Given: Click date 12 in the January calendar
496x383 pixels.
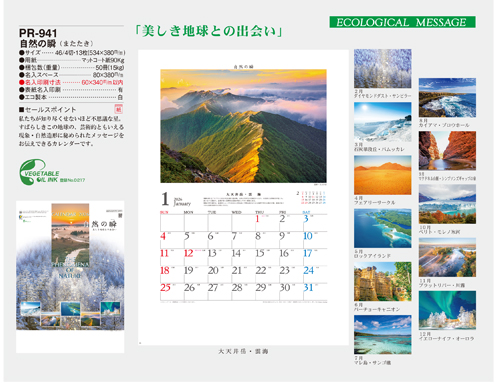Looking at the screenshot, I should point(189,253).
